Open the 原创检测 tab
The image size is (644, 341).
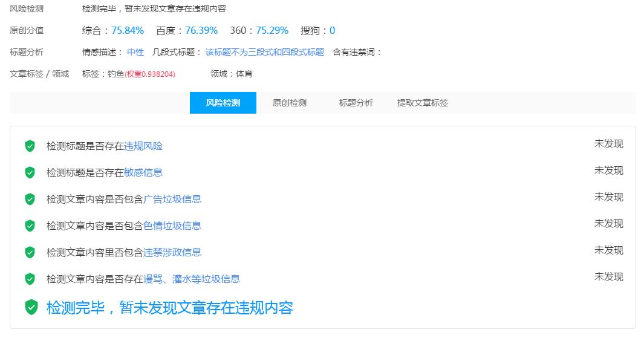pyautogui.click(x=290, y=103)
